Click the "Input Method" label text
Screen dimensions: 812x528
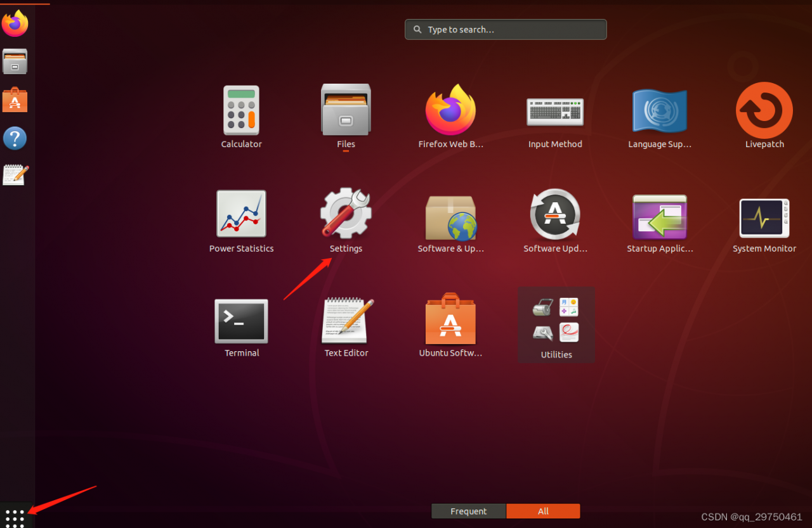pos(555,145)
